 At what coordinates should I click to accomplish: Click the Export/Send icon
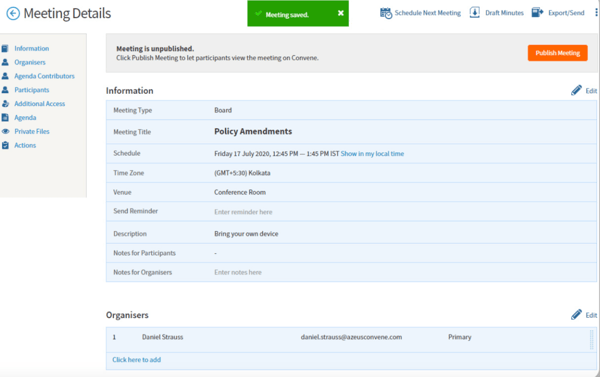537,12
